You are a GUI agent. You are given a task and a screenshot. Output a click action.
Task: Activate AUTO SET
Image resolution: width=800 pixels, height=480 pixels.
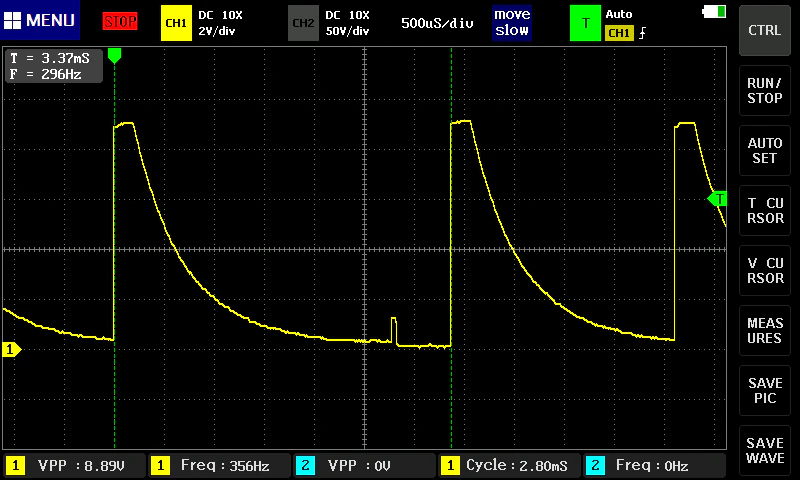764,150
